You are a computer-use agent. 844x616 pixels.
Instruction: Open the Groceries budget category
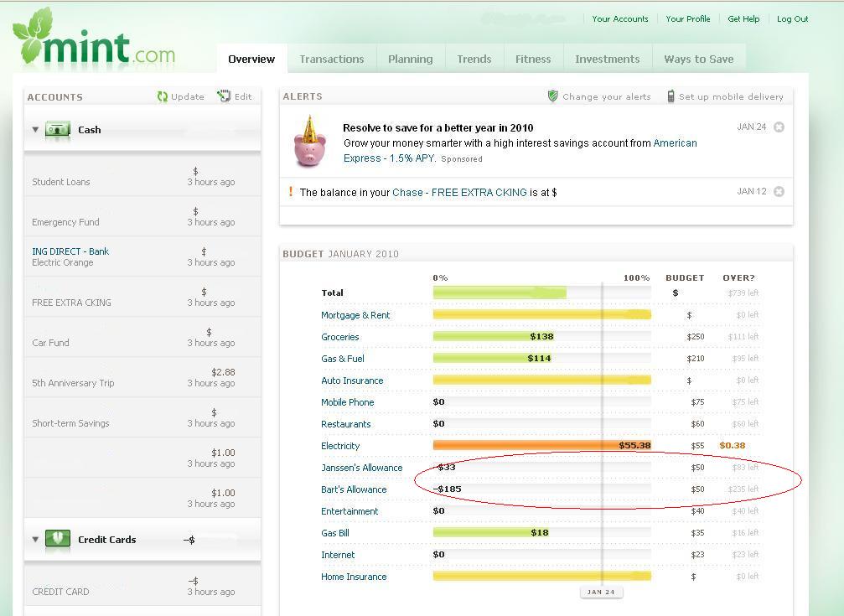point(339,337)
